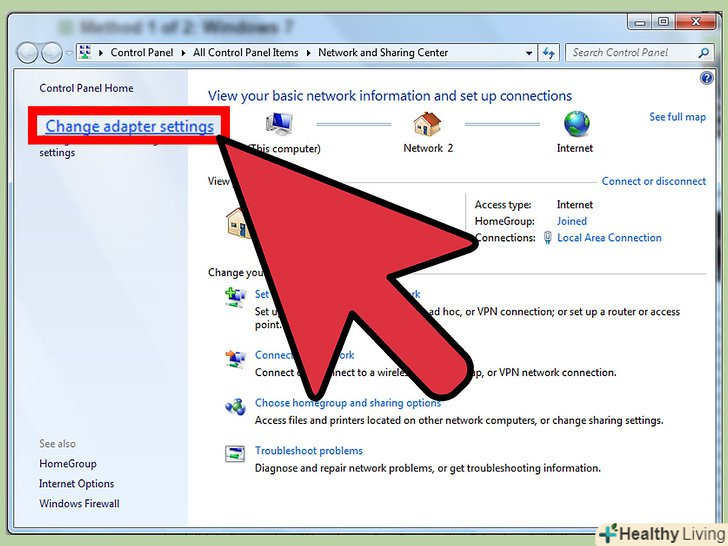Click the This computer icon
This screenshot has width=728, height=546.
pyautogui.click(x=280, y=124)
